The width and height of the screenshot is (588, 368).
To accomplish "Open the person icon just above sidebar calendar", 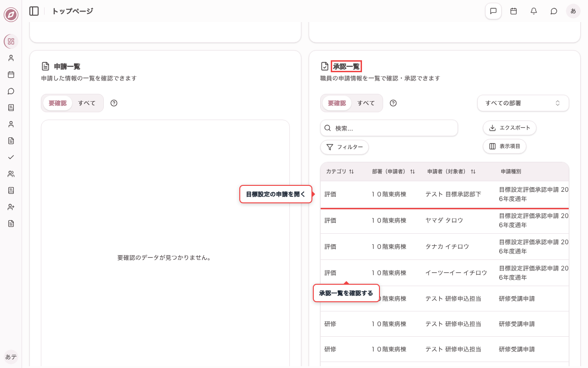I will 11,58.
